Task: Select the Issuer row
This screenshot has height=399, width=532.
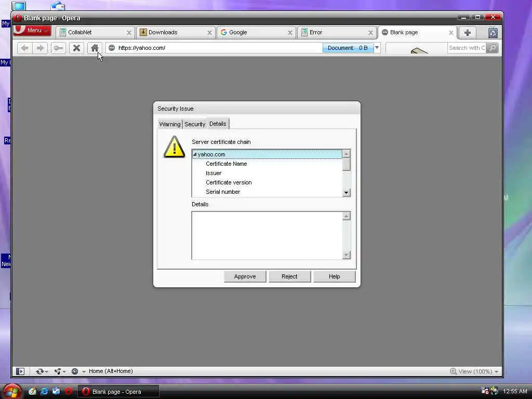Action: [x=268, y=173]
